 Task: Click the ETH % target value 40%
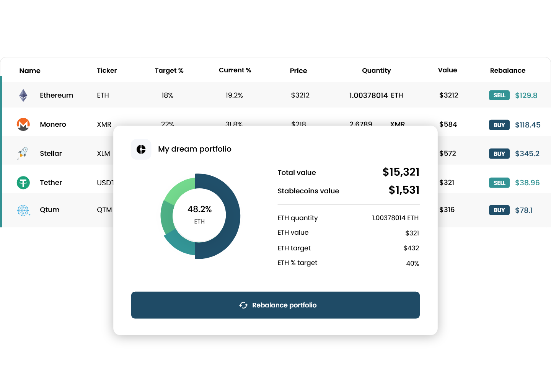coord(412,263)
